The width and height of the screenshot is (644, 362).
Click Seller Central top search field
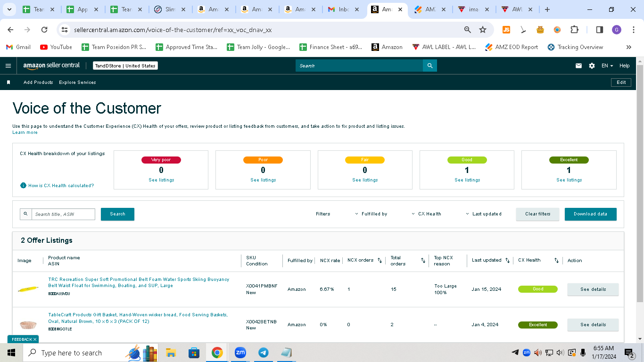coord(359,66)
